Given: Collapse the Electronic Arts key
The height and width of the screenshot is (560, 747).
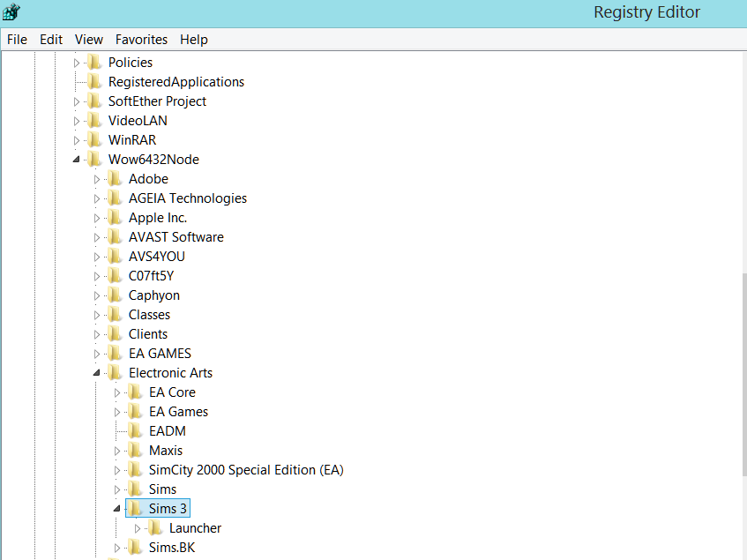Looking at the screenshot, I should (96, 373).
